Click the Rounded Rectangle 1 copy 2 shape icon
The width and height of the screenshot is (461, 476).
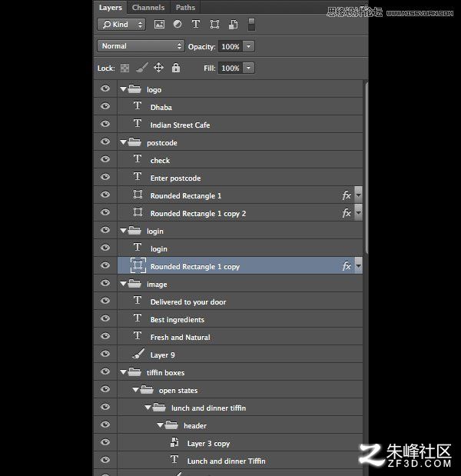click(138, 212)
